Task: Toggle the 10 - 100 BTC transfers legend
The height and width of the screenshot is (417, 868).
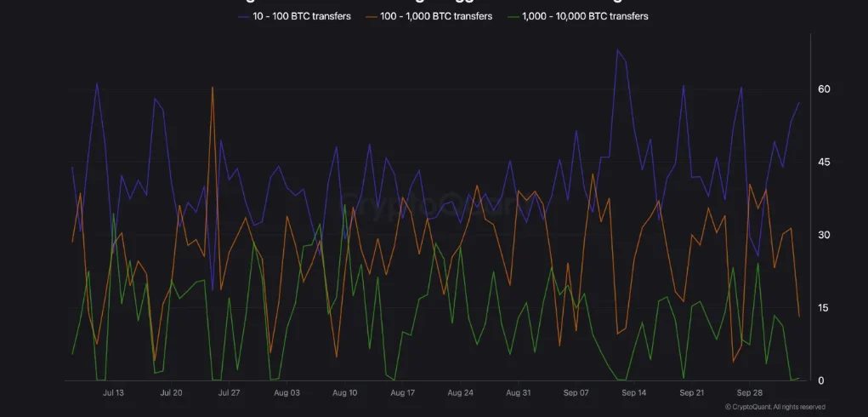Action: pyautogui.click(x=294, y=17)
